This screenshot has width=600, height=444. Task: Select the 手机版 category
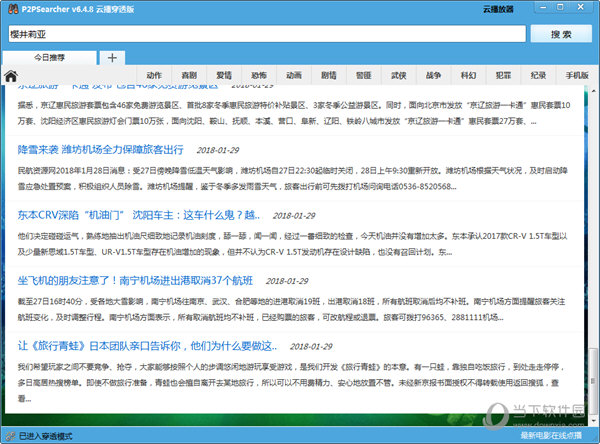click(x=577, y=75)
